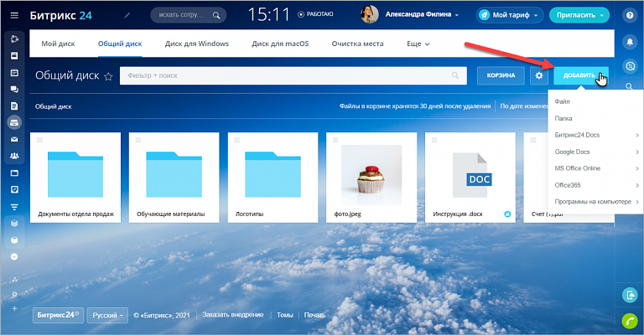Click the magnifier in employee search
Viewport: 644px width, 335px height.
pos(216,15)
